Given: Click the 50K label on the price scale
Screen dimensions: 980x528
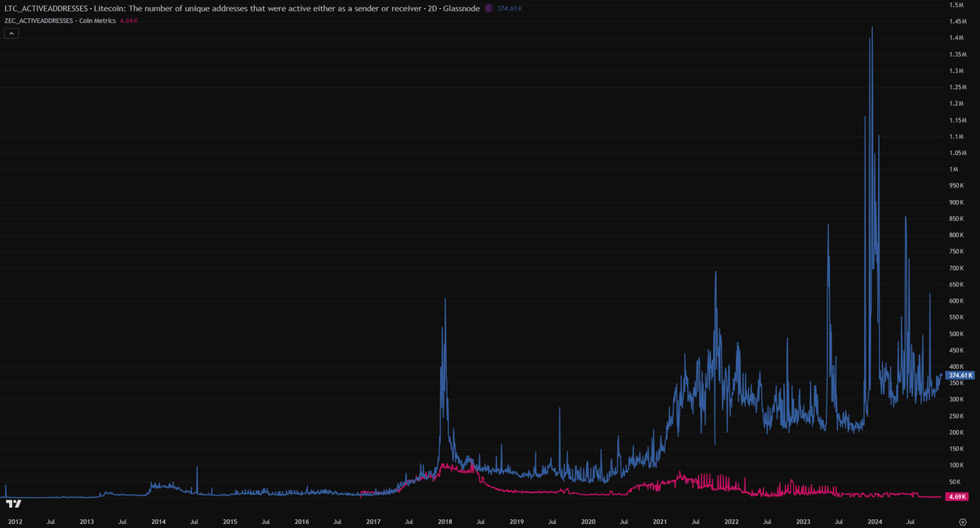Looking at the screenshot, I should (955, 481).
